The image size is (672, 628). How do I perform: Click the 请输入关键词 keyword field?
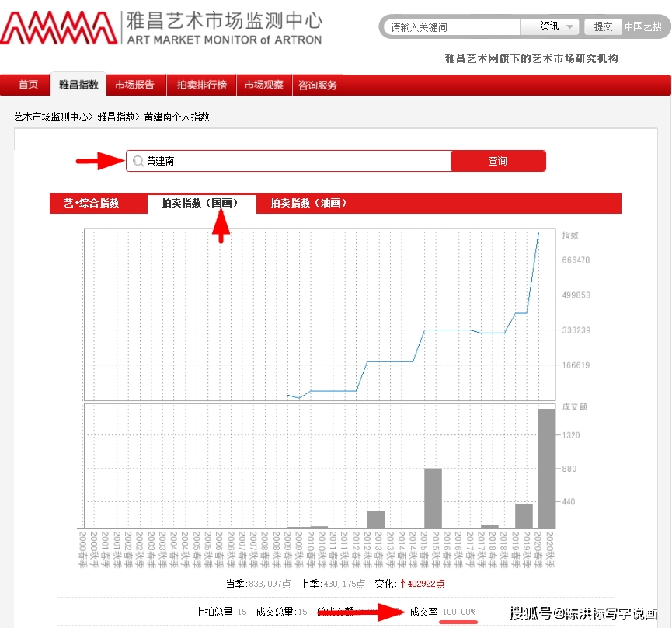coord(452,27)
